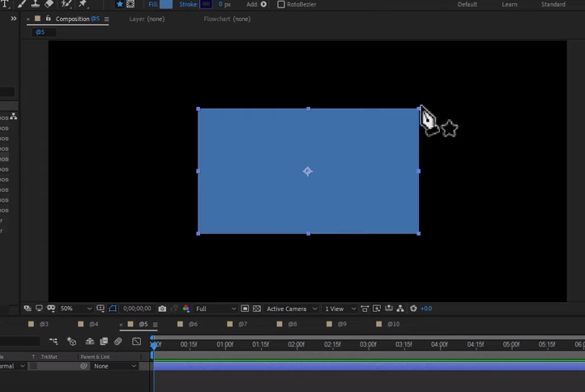Select the Puppet Pin tool
The image size is (585, 392).
coord(83,4)
